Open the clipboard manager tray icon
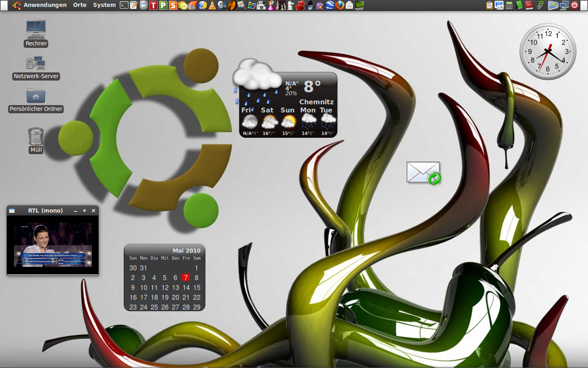Image resolution: width=588 pixels, height=368 pixels. click(x=489, y=5)
